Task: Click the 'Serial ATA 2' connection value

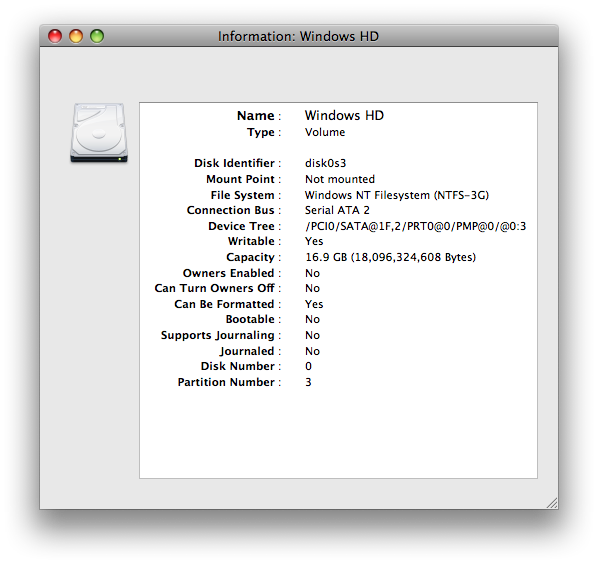Action: pyautogui.click(x=337, y=210)
